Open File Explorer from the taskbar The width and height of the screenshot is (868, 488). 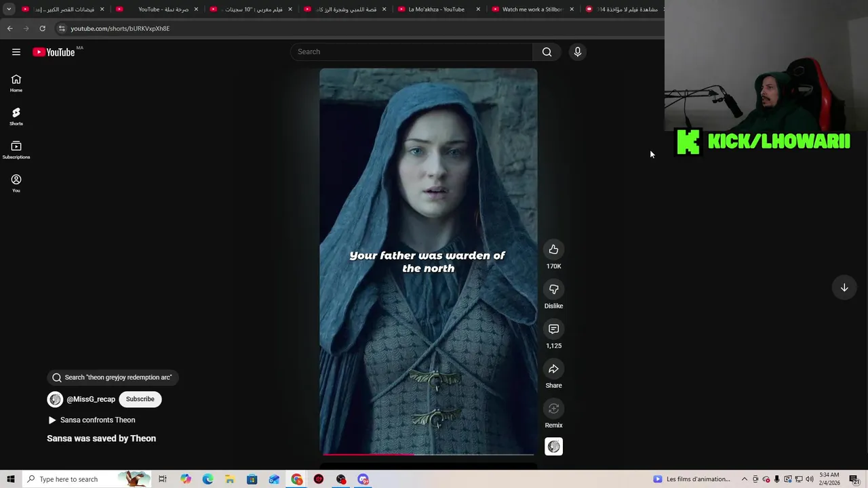[x=230, y=479]
